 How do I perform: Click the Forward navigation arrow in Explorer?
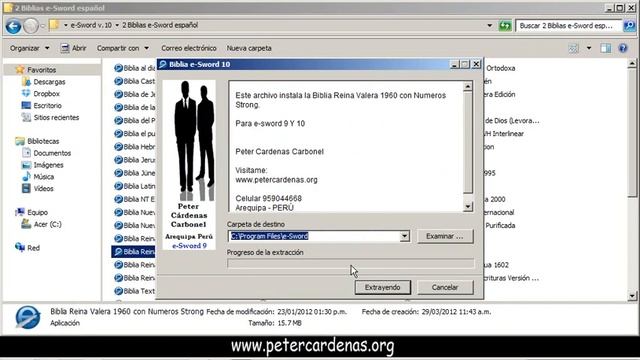pos(31,26)
